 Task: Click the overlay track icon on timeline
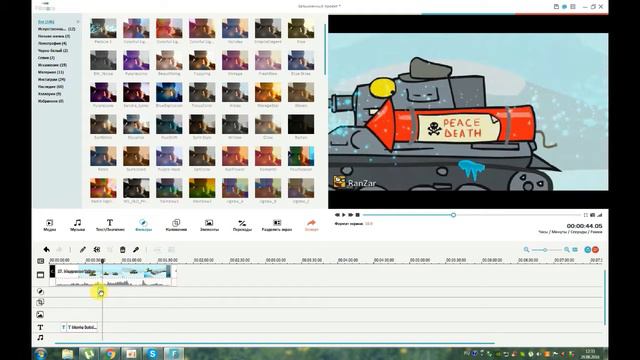[x=40, y=302]
